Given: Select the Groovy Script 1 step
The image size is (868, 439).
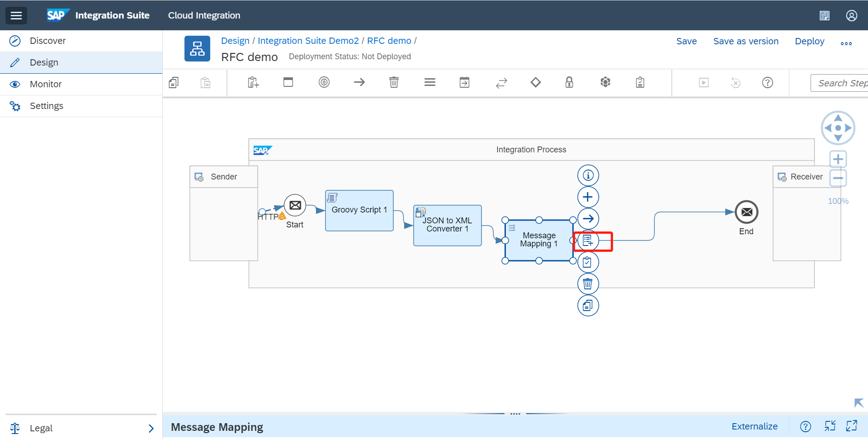Looking at the screenshot, I should click(359, 211).
